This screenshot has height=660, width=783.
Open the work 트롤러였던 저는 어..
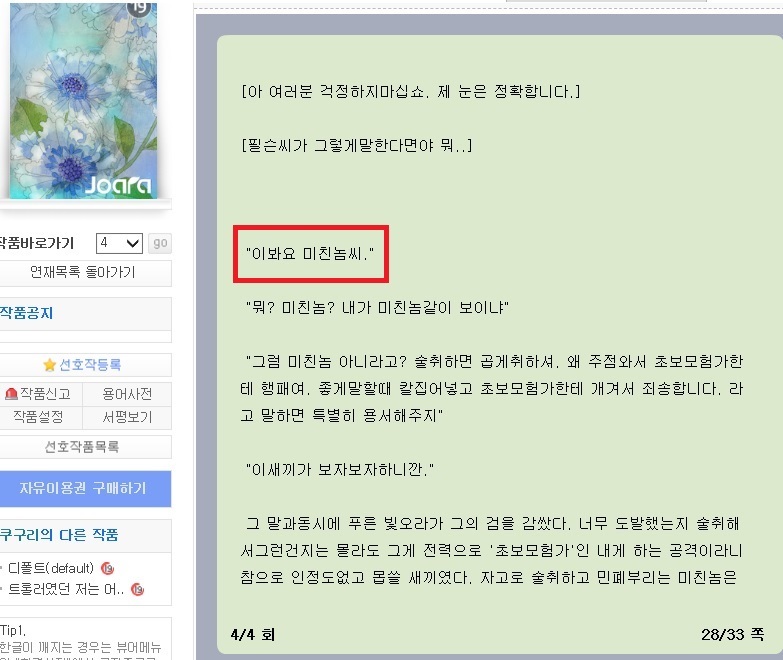65,590
